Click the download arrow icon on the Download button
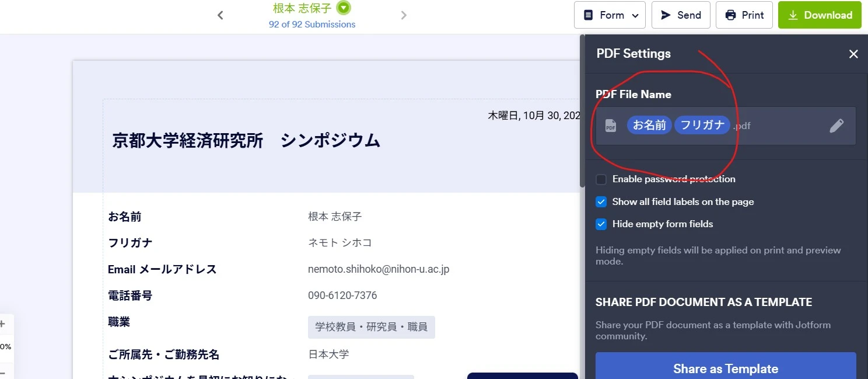 (793, 15)
